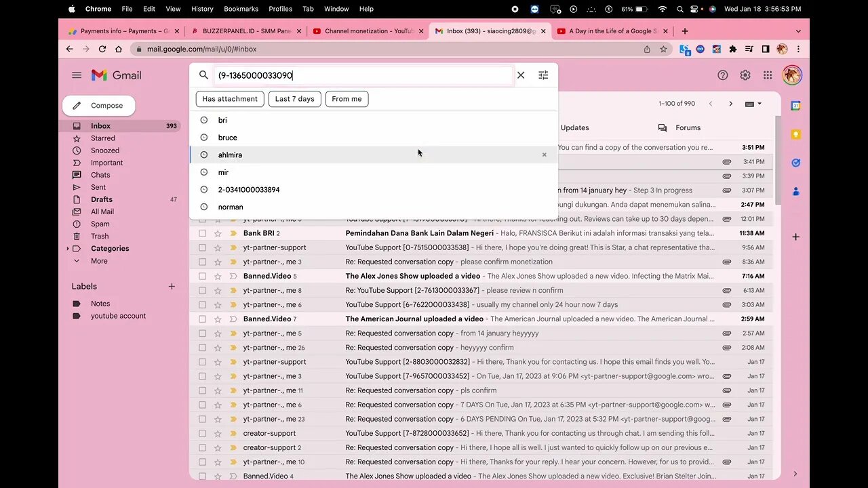This screenshot has height=488, width=868.
Task: Reload the current Chrome page
Action: pyautogui.click(x=102, y=49)
